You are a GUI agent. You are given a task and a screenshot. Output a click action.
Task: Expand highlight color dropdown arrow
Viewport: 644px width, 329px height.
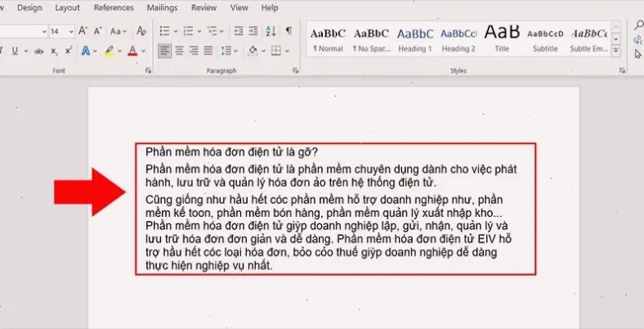point(119,52)
